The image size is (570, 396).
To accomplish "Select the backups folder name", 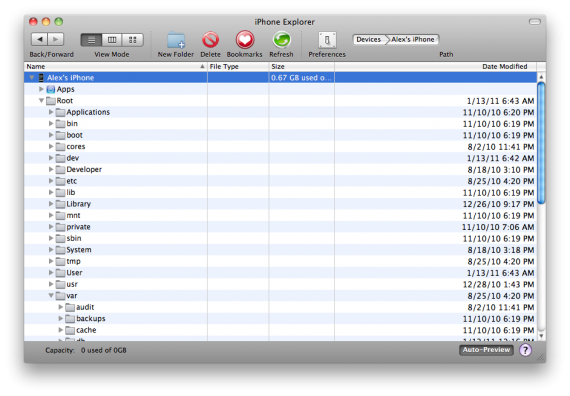I will (x=91, y=319).
